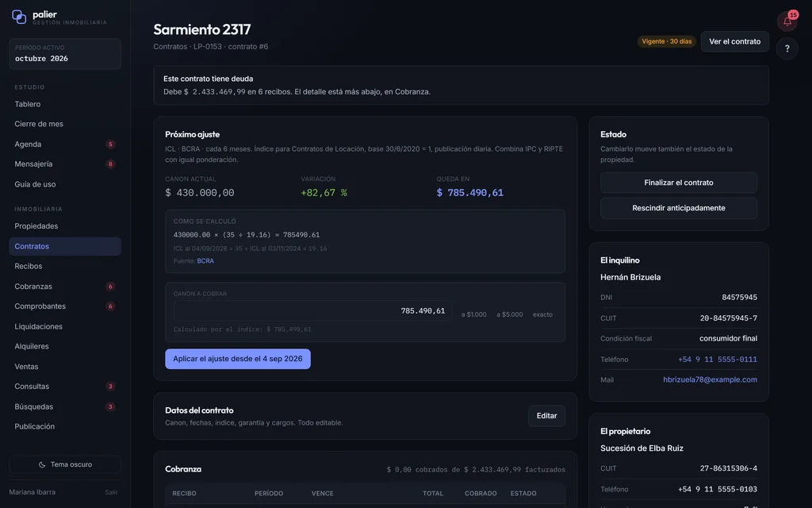Click Finalizar el contrato button
This screenshot has width=812, height=508.
pyautogui.click(x=679, y=183)
